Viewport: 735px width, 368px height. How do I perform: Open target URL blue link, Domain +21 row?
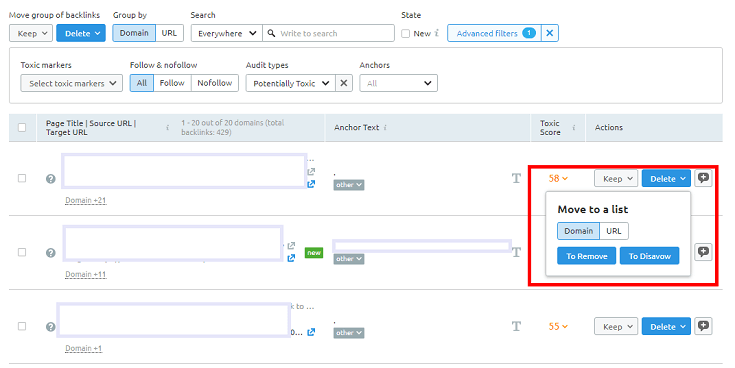pos(311,184)
